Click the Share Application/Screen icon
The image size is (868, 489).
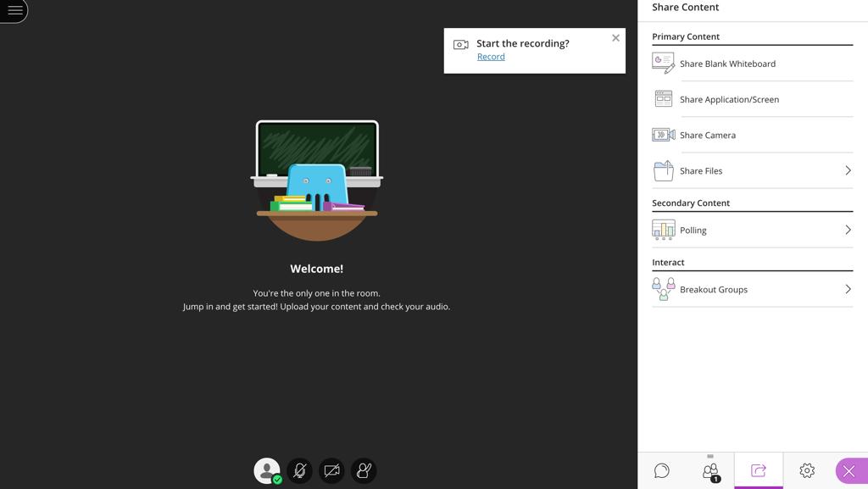click(663, 99)
